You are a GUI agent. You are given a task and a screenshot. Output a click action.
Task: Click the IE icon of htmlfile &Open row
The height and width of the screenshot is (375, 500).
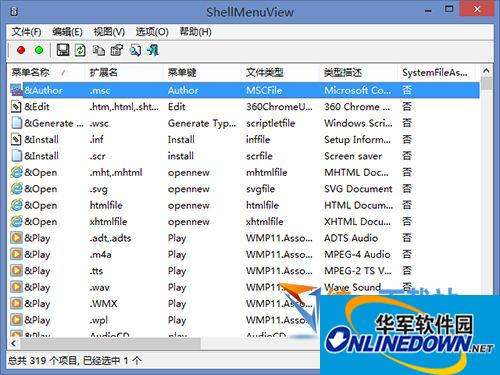point(16,205)
